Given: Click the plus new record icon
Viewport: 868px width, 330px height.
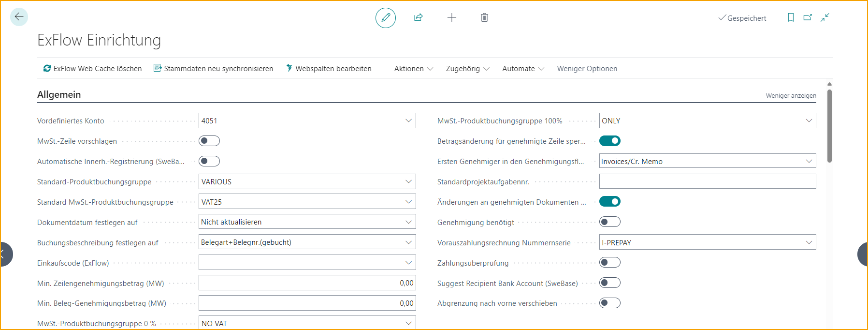Looking at the screenshot, I should click(x=452, y=17).
